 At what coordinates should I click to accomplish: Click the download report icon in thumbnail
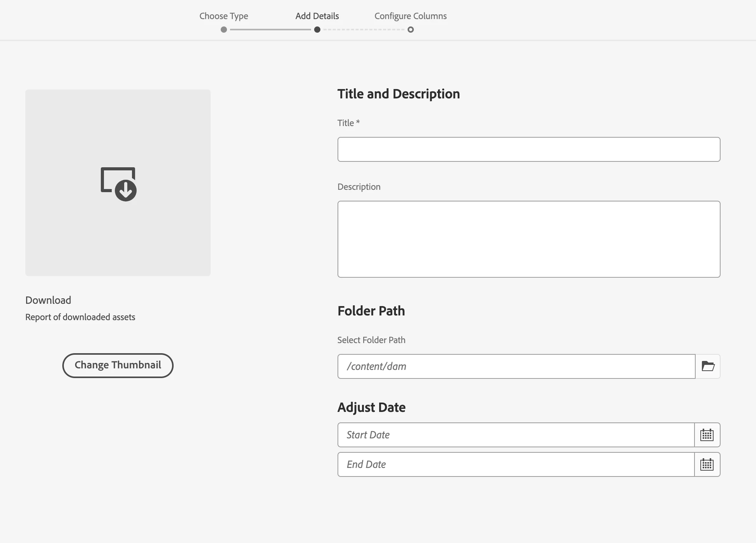118,184
